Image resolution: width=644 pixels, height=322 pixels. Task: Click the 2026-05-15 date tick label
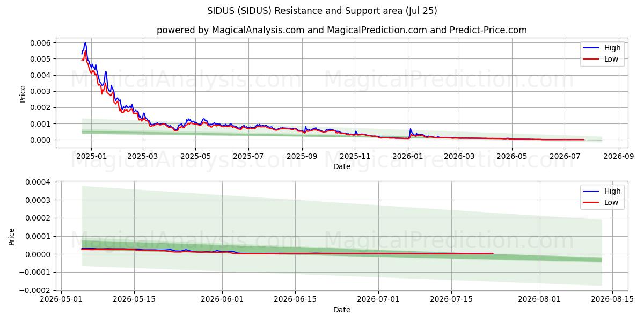(134, 299)
